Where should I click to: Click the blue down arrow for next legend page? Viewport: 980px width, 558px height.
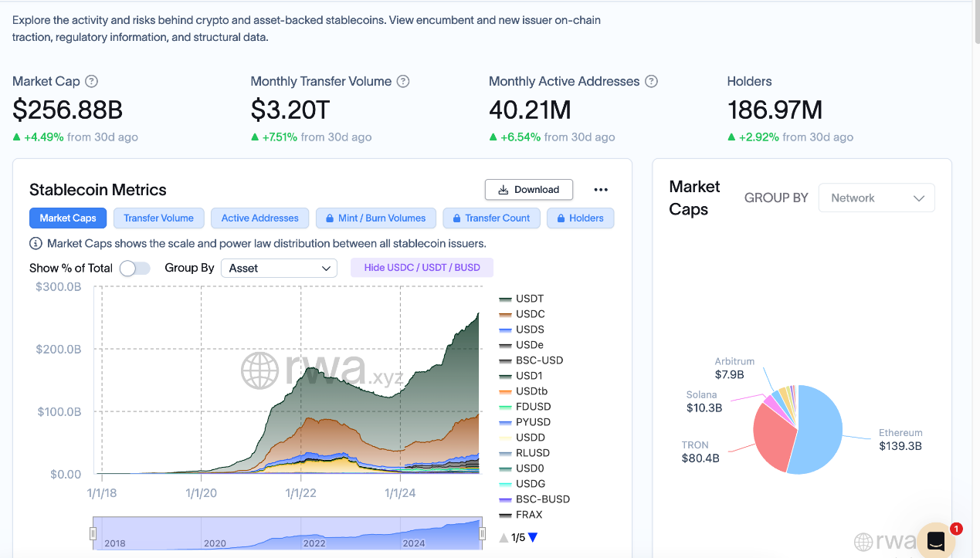tap(533, 537)
